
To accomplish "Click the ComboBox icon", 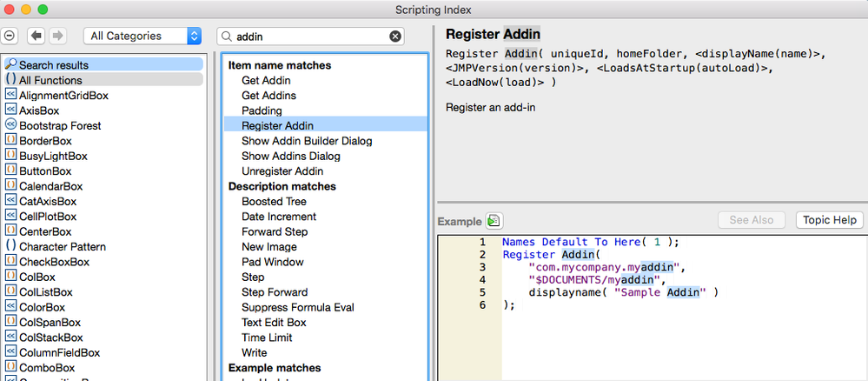I will [10, 366].
